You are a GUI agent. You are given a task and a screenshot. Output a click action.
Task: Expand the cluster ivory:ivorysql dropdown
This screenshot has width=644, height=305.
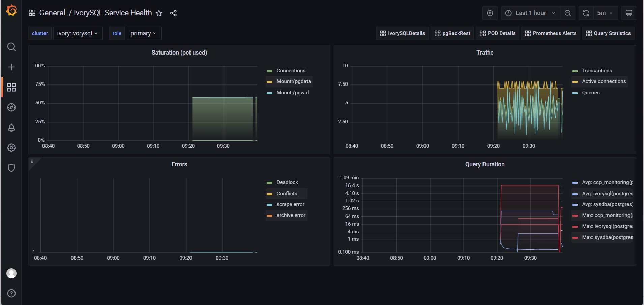78,33
